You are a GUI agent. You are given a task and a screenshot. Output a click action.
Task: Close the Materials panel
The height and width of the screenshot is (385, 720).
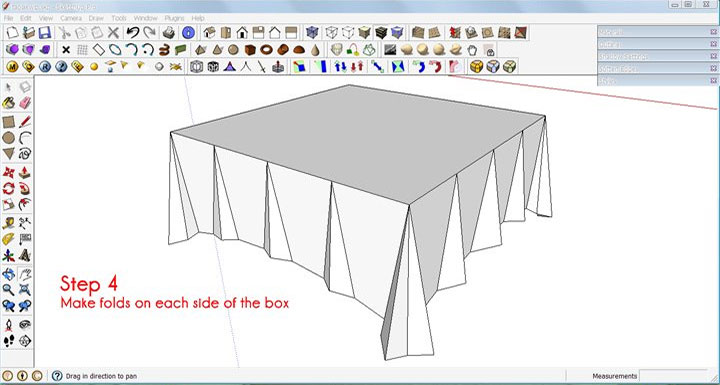[x=713, y=32]
